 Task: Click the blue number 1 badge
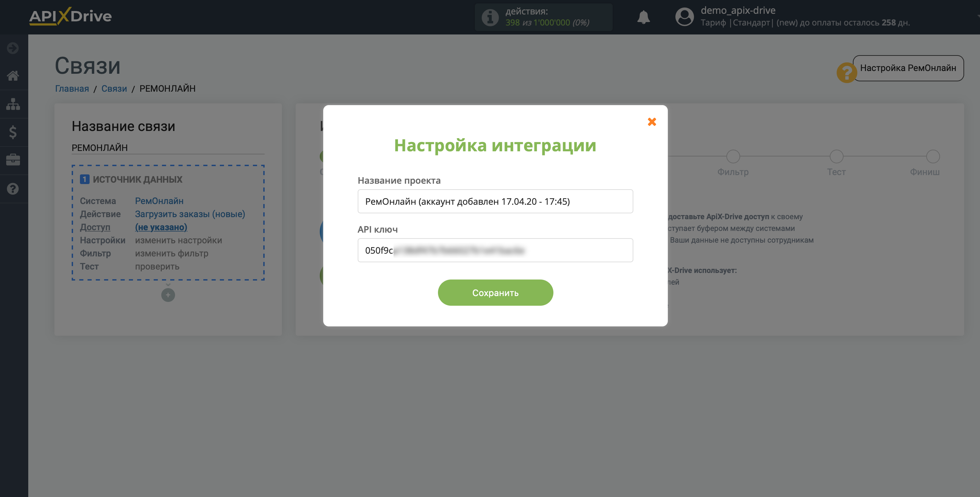point(84,179)
